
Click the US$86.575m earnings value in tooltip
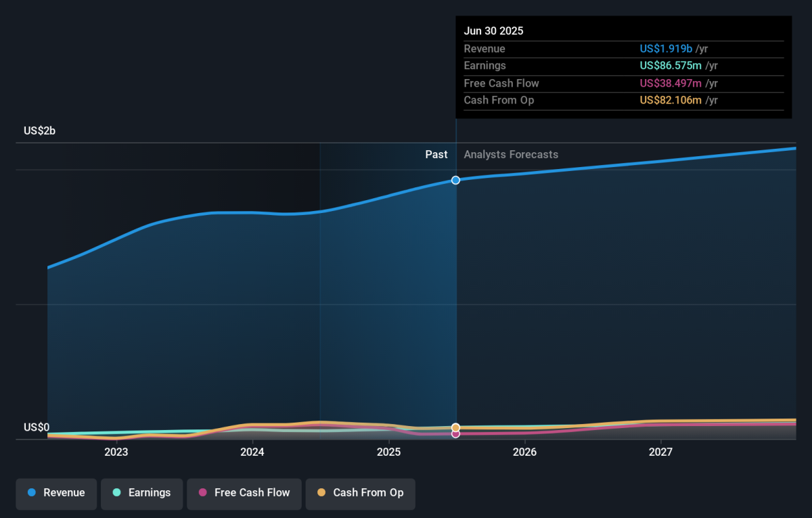coord(671,66)
